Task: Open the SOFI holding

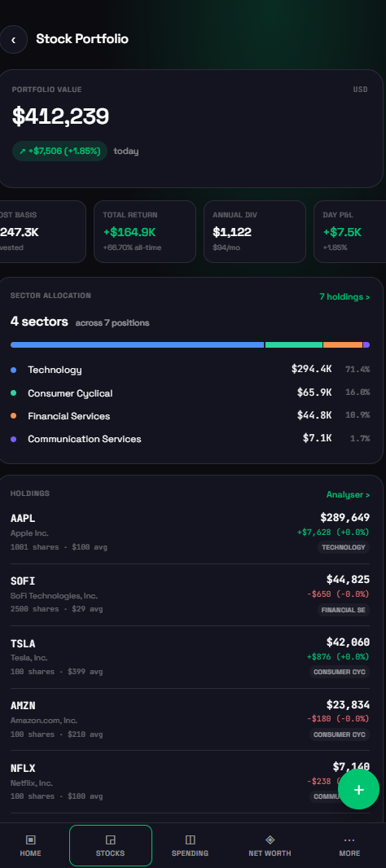Action: pos(190,594)
